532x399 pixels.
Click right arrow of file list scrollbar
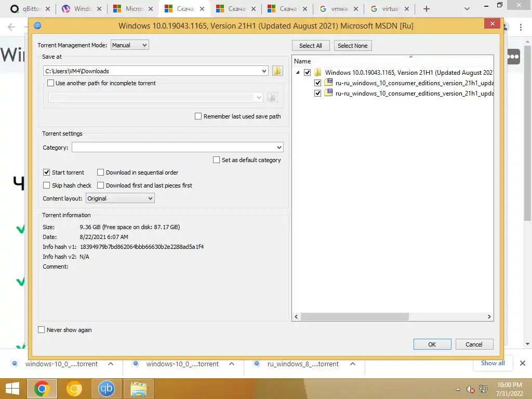(489, 316)
